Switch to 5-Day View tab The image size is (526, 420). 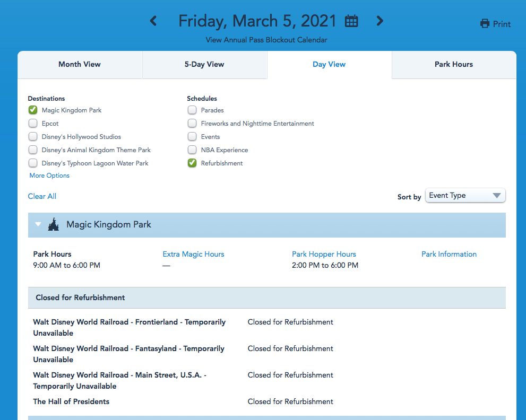(204, 65)
